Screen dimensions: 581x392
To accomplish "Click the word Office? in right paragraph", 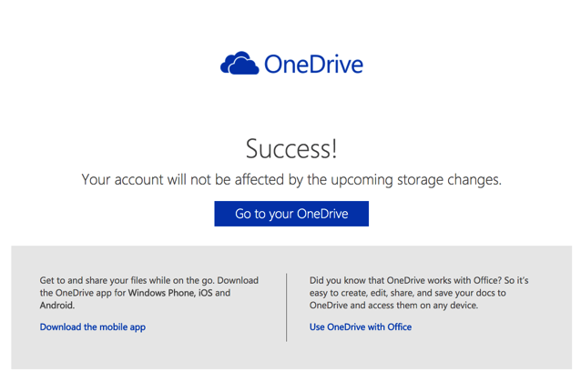I will [487, 280].
